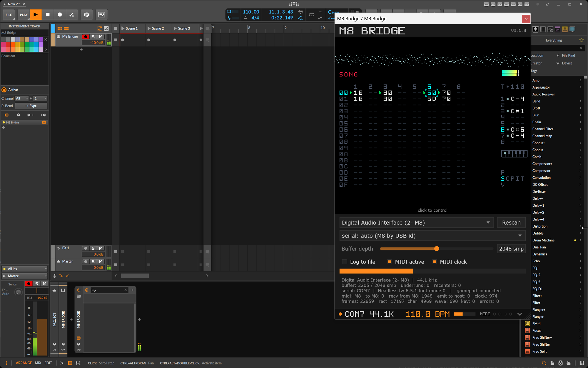Toggle the MIDI clock checkbox

pos(434,262)
